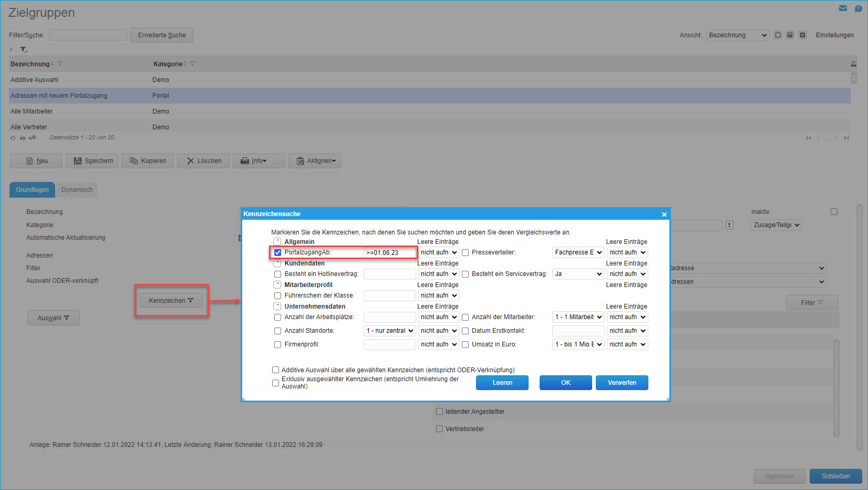Viewport: 868px width, 490px height.
Task: Open the Aktionen menu
Action: [x=315, y=161]
